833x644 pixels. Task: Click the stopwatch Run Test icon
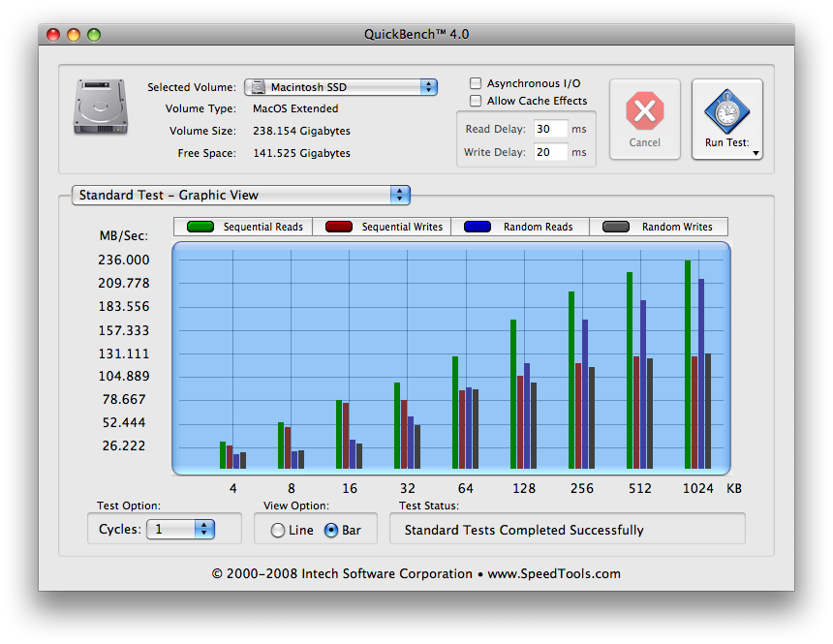click(726, 111)
